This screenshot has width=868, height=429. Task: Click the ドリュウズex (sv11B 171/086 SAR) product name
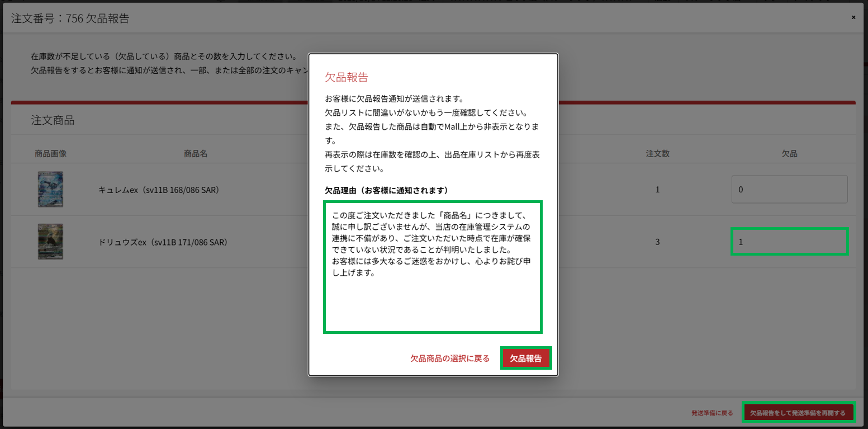click(x=163, y=242)
